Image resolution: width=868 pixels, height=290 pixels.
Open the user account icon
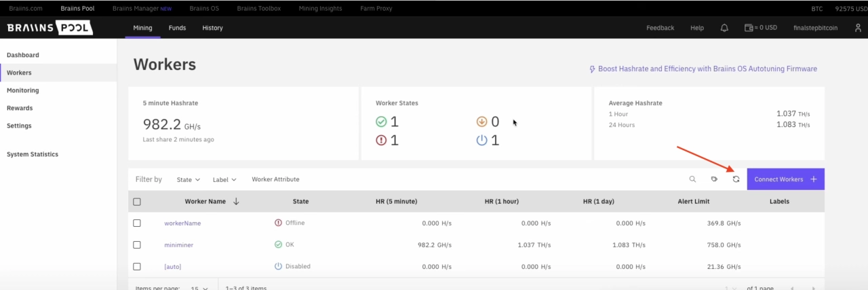[x=859, y=28]
